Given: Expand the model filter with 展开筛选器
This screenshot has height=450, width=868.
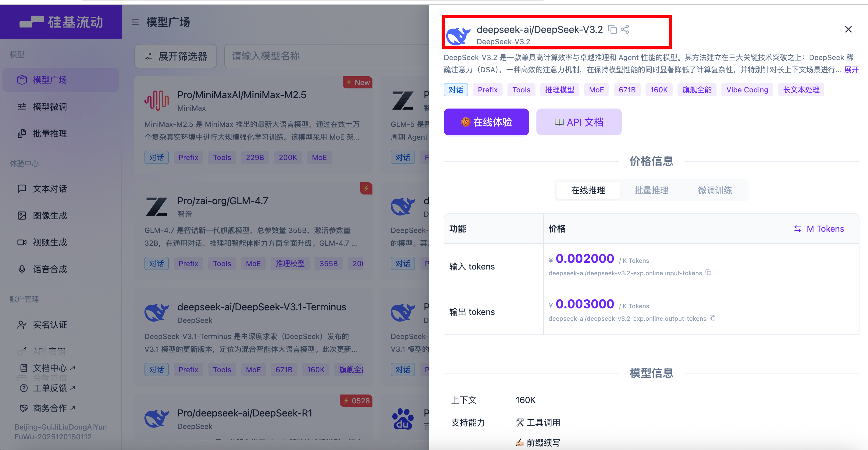Looking at the screenshot, I should [176, 56].
